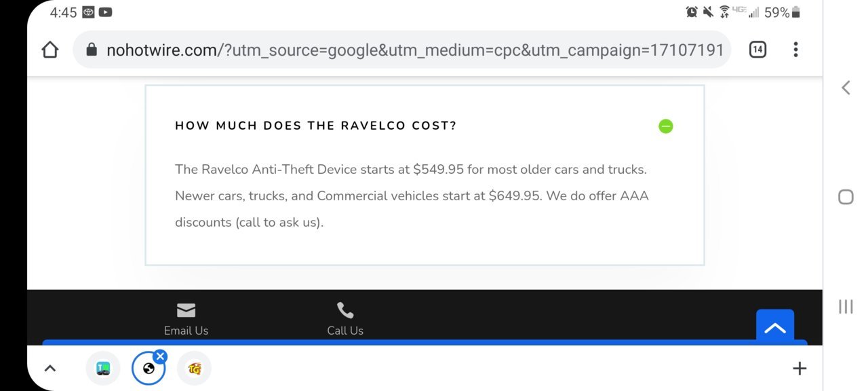
Task: Tap the alarm icon in status bar
Action: (692, 12)
